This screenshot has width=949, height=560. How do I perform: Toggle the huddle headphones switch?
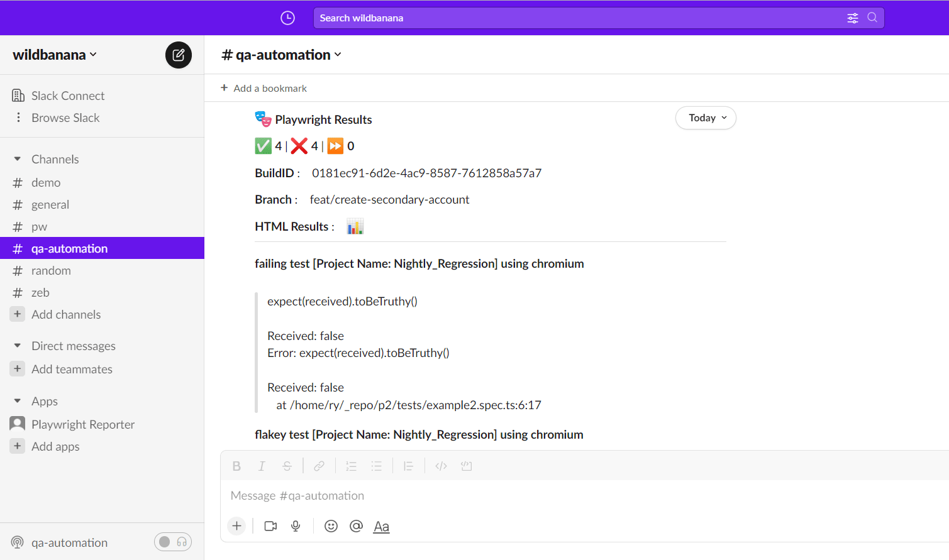[x=173, y=542]
